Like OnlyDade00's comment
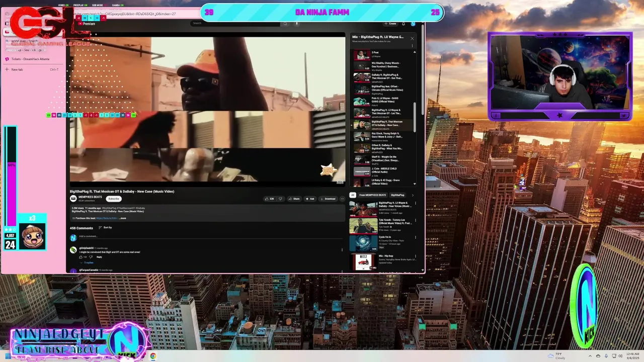644x362 pixels. click(80, 257)
